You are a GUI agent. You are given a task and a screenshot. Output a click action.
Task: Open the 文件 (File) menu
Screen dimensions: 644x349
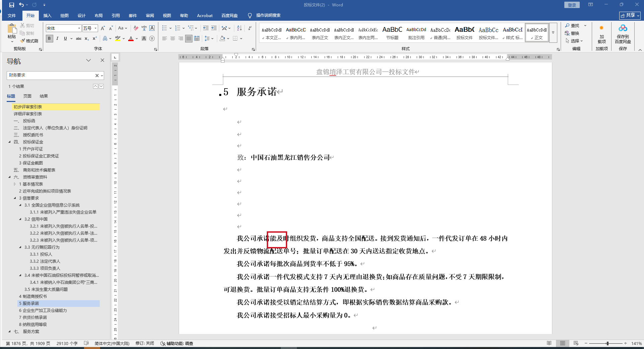(x=12, y=16)
